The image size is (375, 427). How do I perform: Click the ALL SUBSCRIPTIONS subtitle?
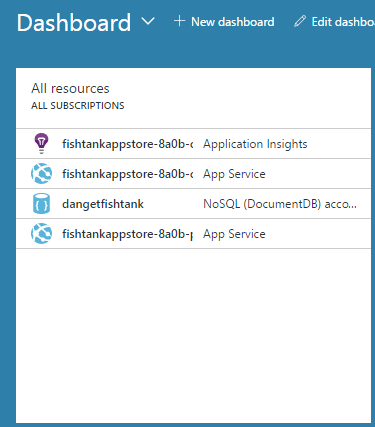point(78,106)
